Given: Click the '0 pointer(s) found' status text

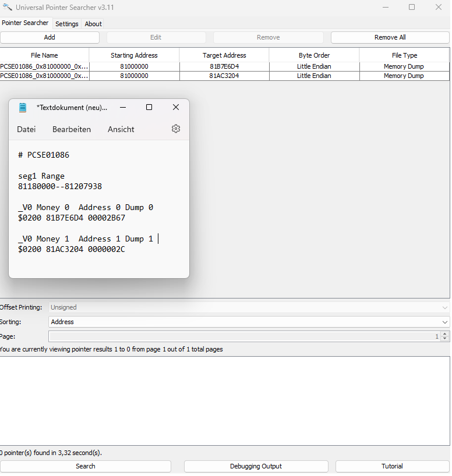Looking at the screenshot, I should [x=51, y=453].
